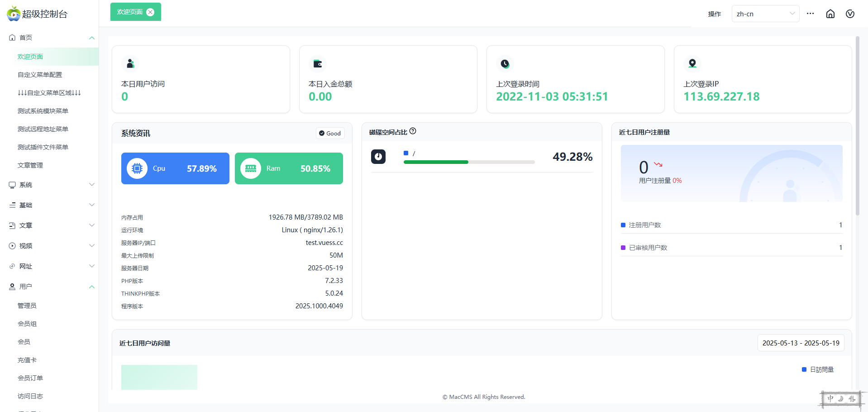Click the disk clock icon in disk panel
This screenshot has width=868, height=412.
[x=378, y=157]
